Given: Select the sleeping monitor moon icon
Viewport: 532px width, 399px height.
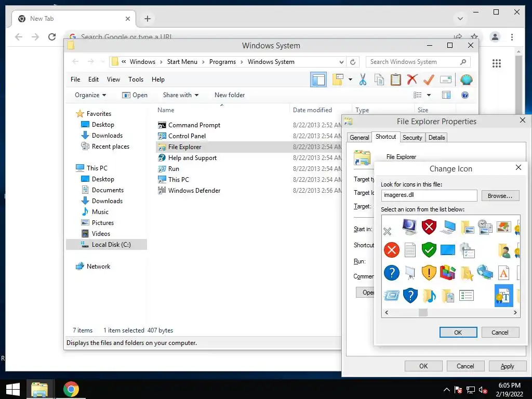Looking at the screenshot, I should tap(410, 227).
